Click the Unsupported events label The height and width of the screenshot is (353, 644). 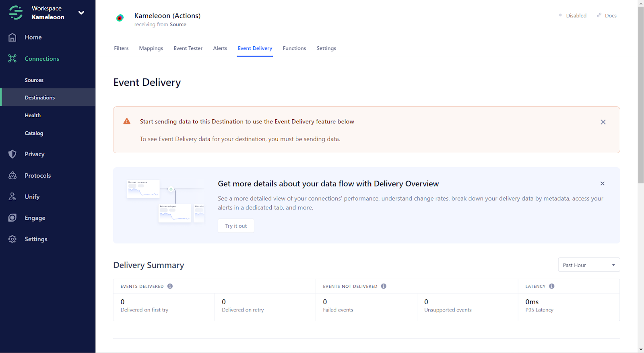click(448, 310)
